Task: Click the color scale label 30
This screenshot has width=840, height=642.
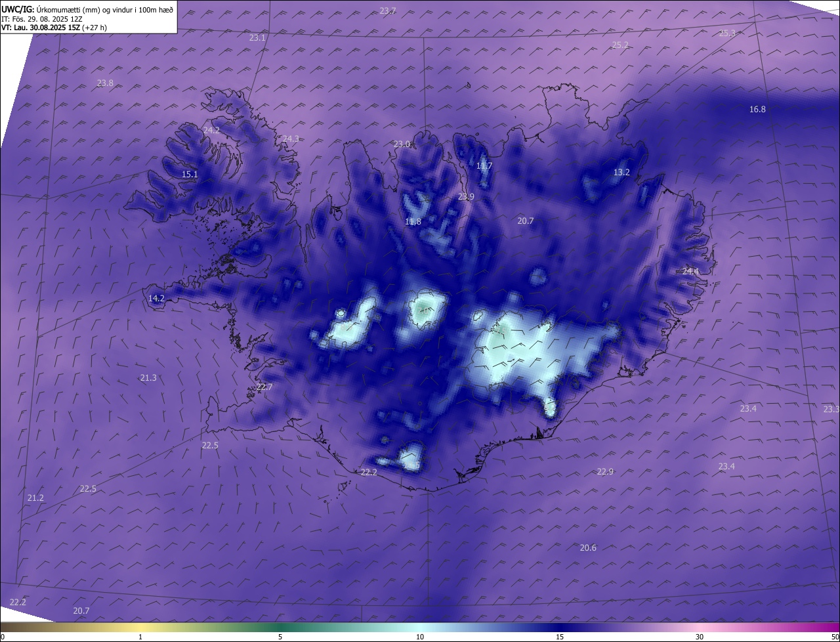Action: 700,637
